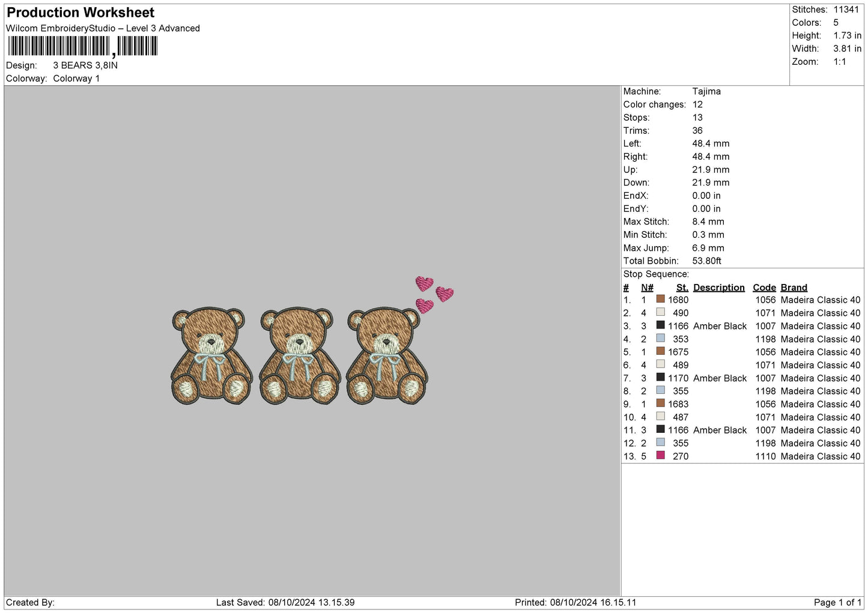The width and height of the screenshot is (868, 613).
Task: Click the "Printed: 08/10/2024 16.15.11" footer text
Action: click(575, 602)
